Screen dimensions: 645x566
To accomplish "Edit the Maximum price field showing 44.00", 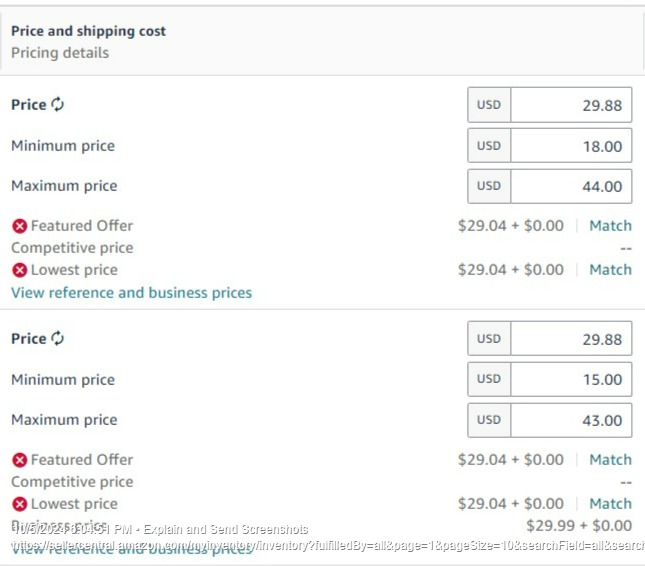I will [571, 186].
